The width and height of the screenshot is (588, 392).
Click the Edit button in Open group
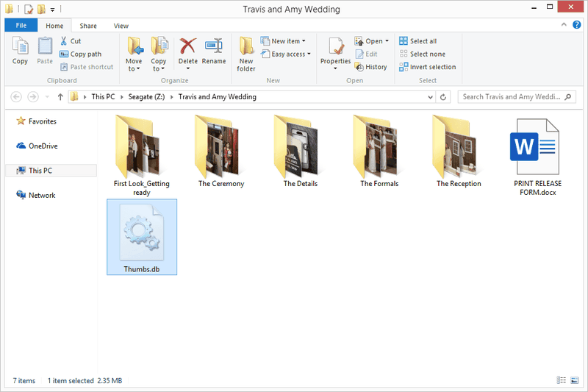[366, 54]
